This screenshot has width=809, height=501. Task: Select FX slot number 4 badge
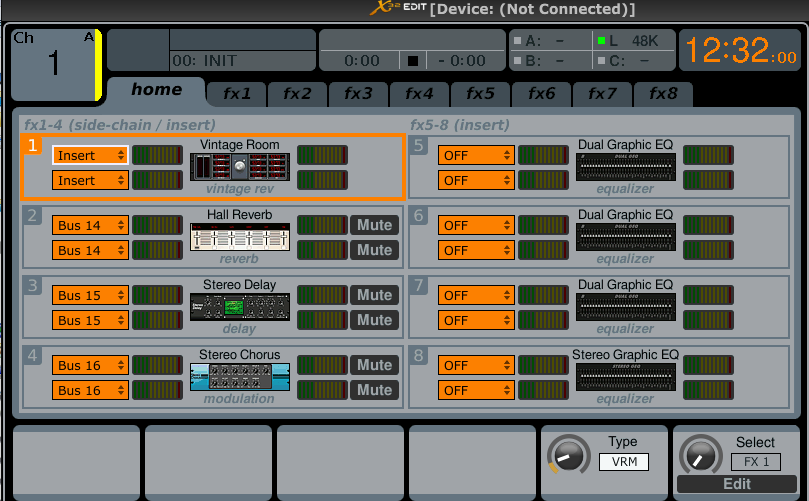32,355
